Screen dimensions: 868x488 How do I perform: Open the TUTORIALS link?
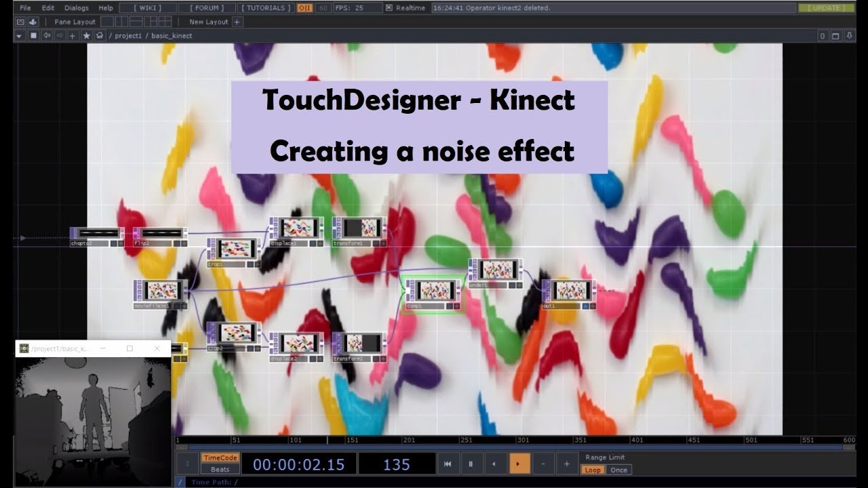coord(266,7)
